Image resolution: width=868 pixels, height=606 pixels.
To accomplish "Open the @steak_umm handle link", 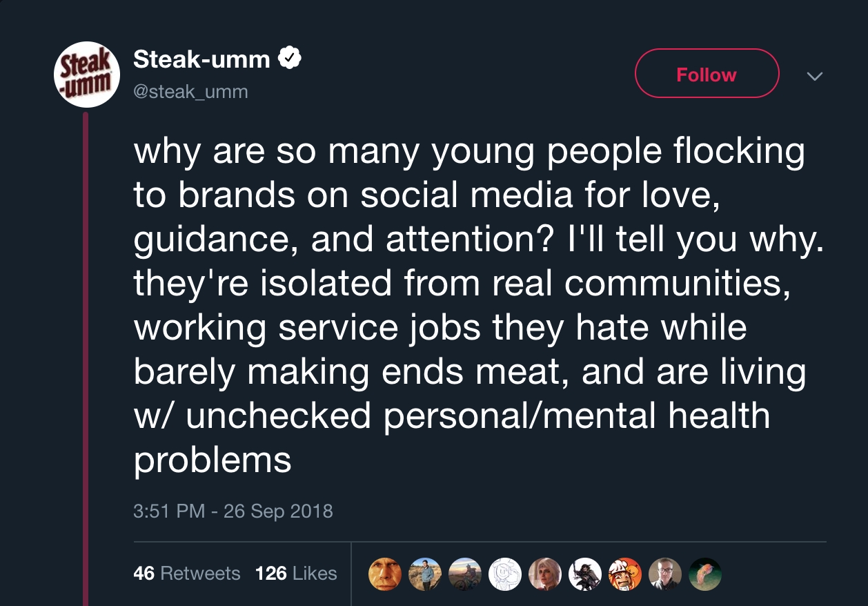I will point(190,91).
